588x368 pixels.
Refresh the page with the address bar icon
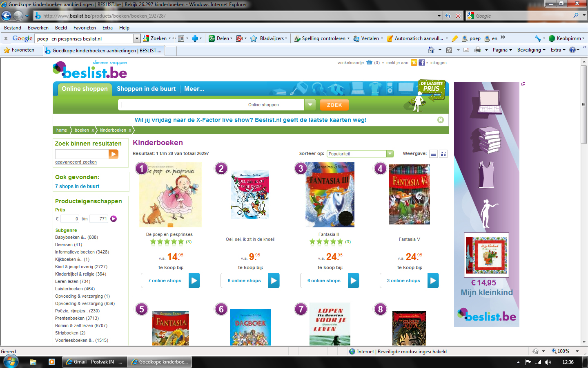[448, 16]
